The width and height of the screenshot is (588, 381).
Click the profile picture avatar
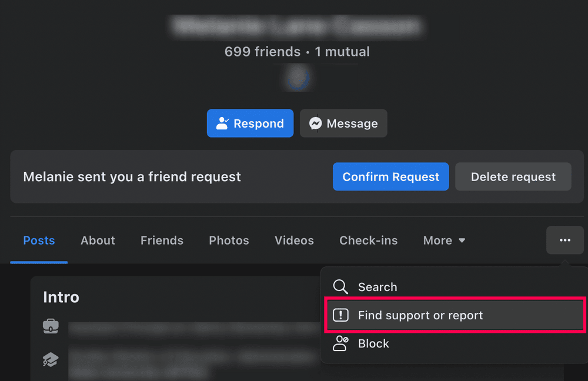298,77
